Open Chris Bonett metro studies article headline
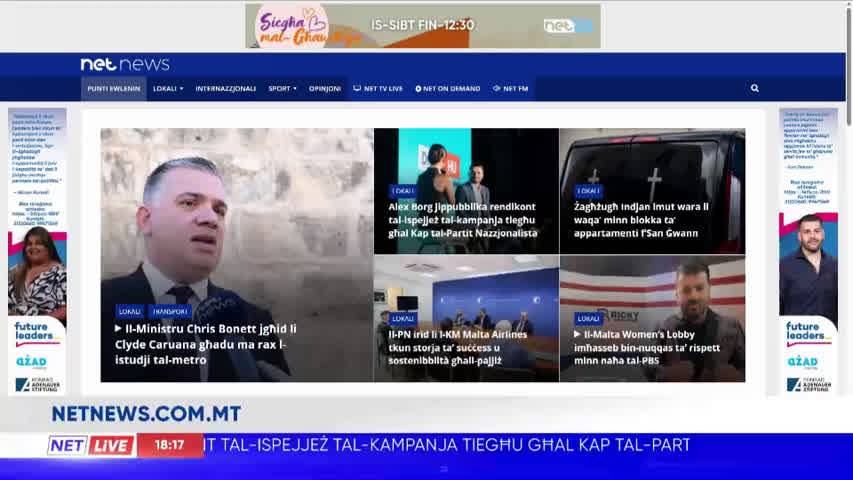This screenshot has width=853, height=480. coord(207,344)
